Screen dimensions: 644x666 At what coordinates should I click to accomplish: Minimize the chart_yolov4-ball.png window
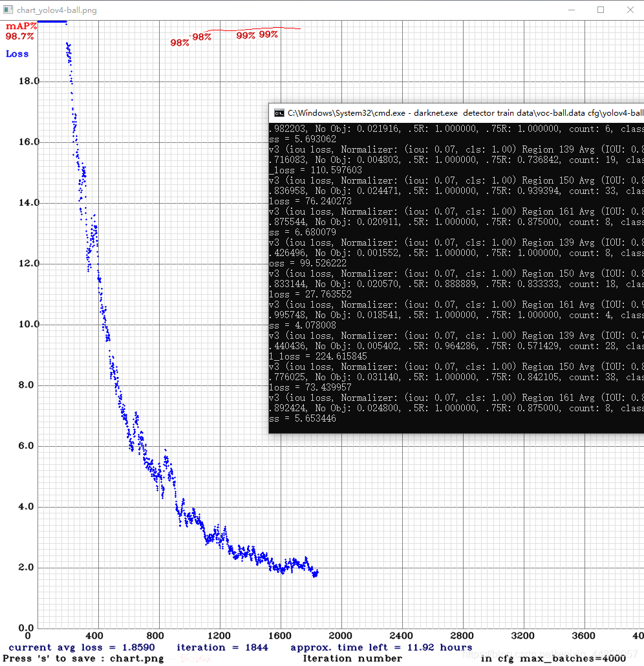[x=571, y=10]
